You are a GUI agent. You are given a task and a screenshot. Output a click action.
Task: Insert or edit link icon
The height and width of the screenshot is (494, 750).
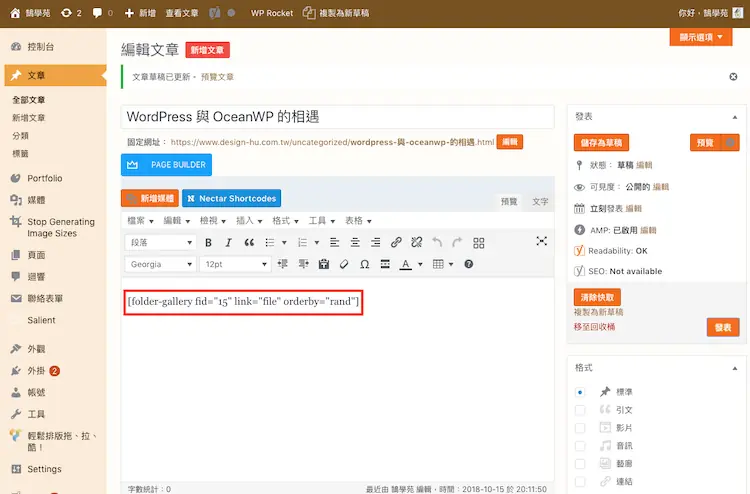396,242
